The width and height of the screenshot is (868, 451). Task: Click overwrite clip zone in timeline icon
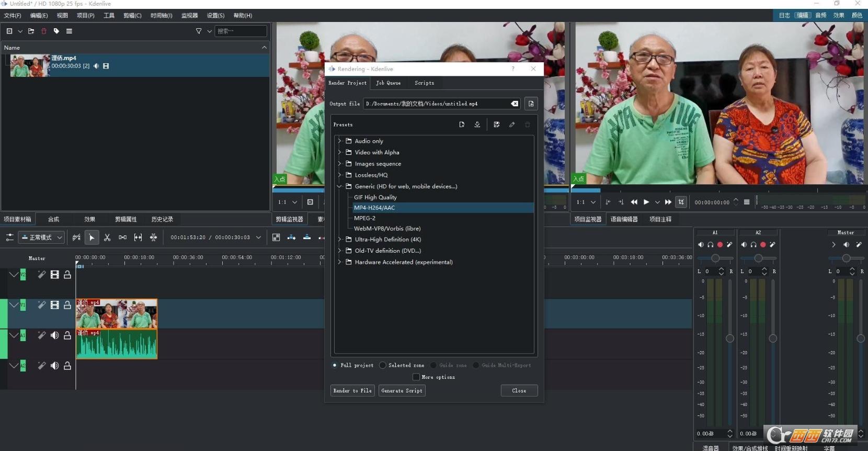tap(307, 238)
